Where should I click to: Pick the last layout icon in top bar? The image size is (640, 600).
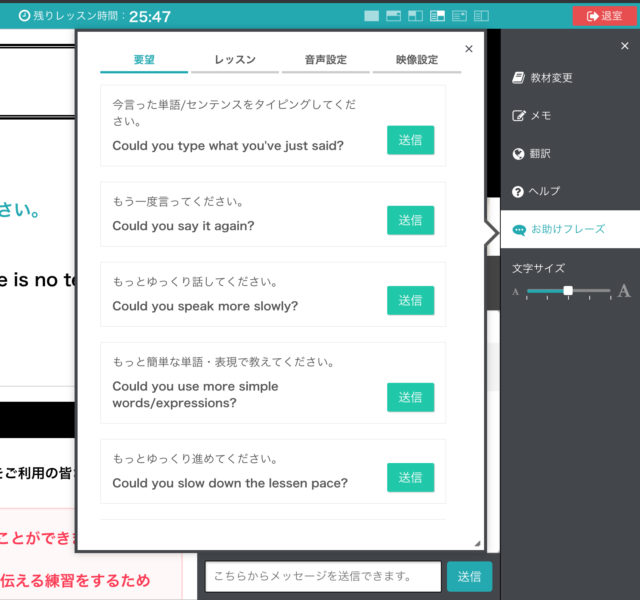[481, 16]
